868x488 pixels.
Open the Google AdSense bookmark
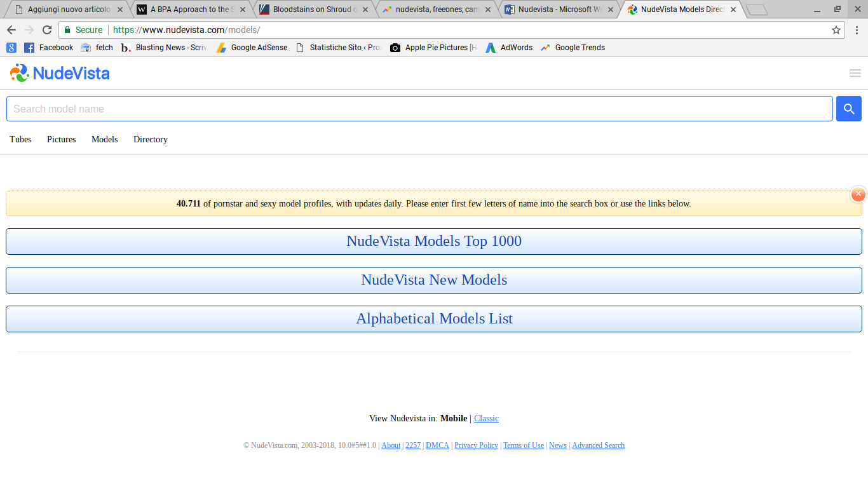252,48
